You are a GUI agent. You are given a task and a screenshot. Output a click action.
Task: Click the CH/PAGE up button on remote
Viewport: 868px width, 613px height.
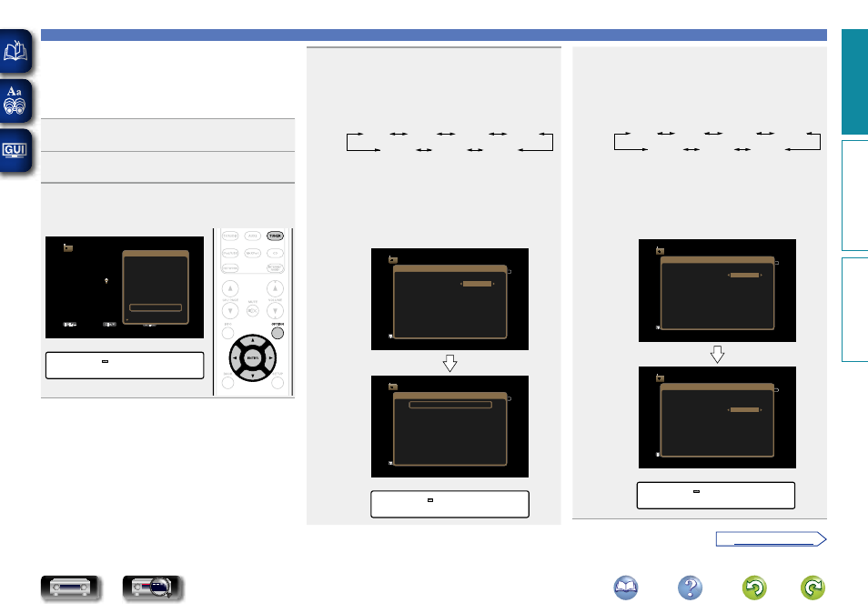click(230, 288)
